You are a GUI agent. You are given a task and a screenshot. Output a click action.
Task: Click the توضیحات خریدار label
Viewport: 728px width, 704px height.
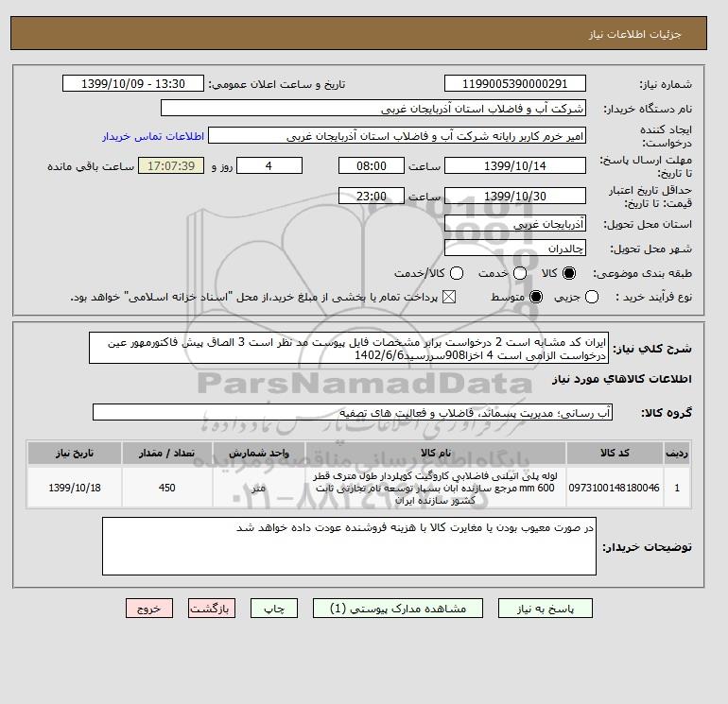coord(647,547)
